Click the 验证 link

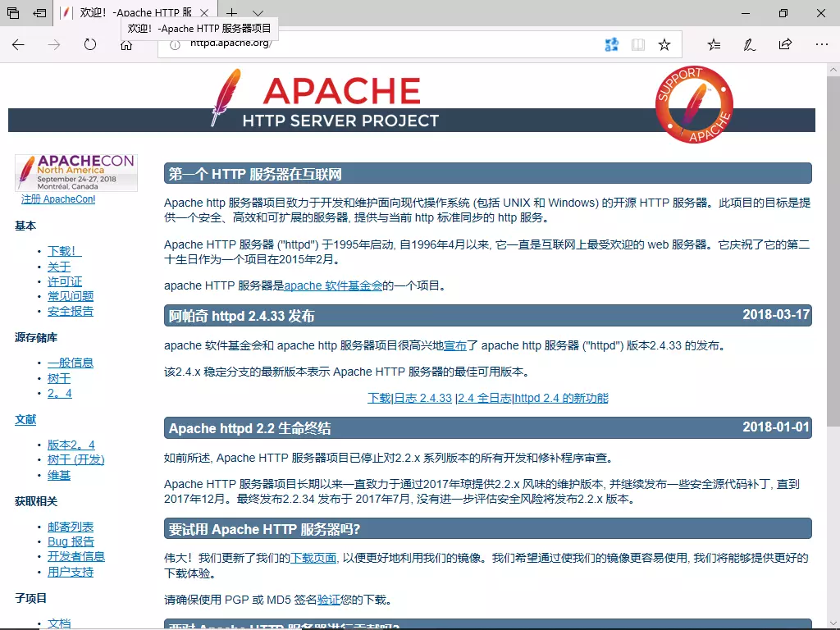click(x=329, y=600)
